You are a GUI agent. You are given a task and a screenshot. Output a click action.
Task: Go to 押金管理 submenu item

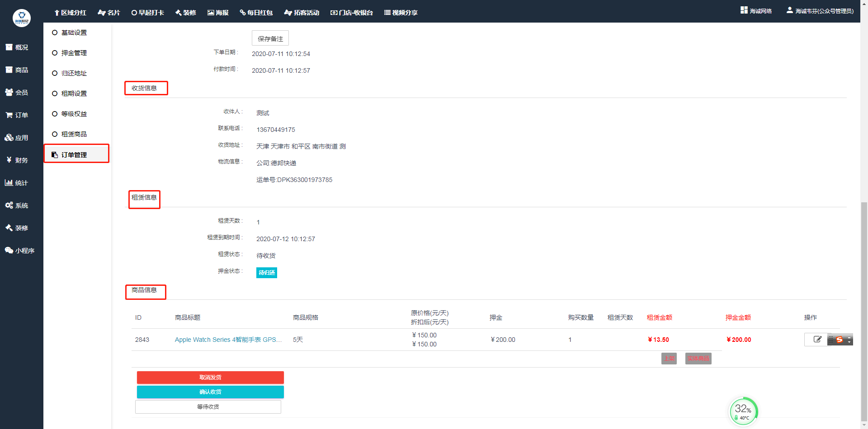[x=74, y=53]
